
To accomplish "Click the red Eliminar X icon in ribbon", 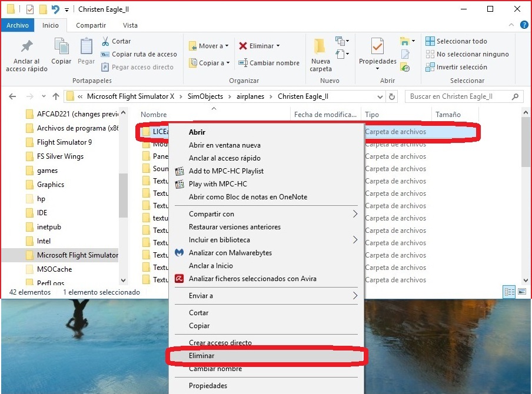I will 243,46.
